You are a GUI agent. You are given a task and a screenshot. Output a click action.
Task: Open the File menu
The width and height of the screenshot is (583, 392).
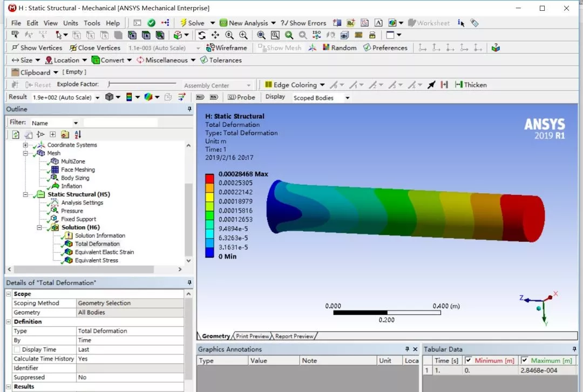click(x=16, y=23)
